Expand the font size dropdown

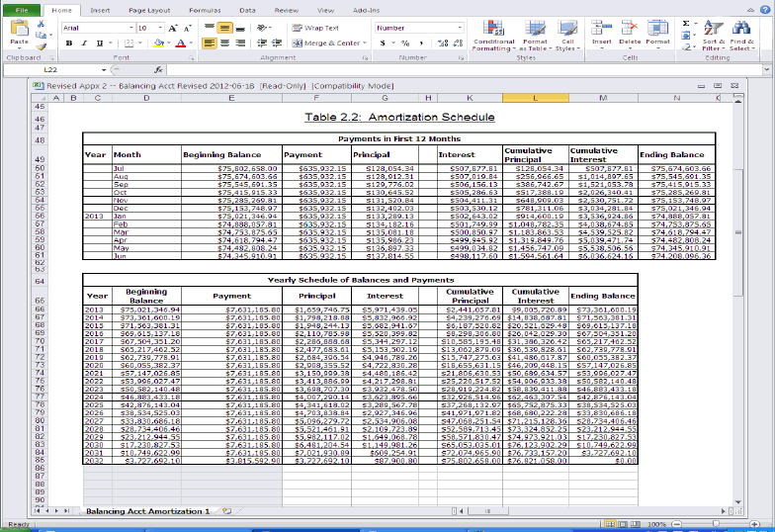click(161, 28)
